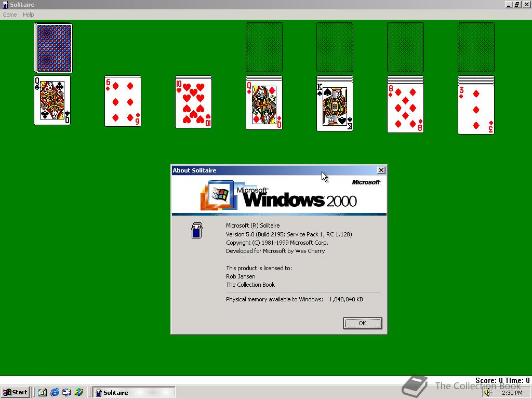
Task: Click the 'Score: 0 Time: 0' status text
Action: point(502,380)
